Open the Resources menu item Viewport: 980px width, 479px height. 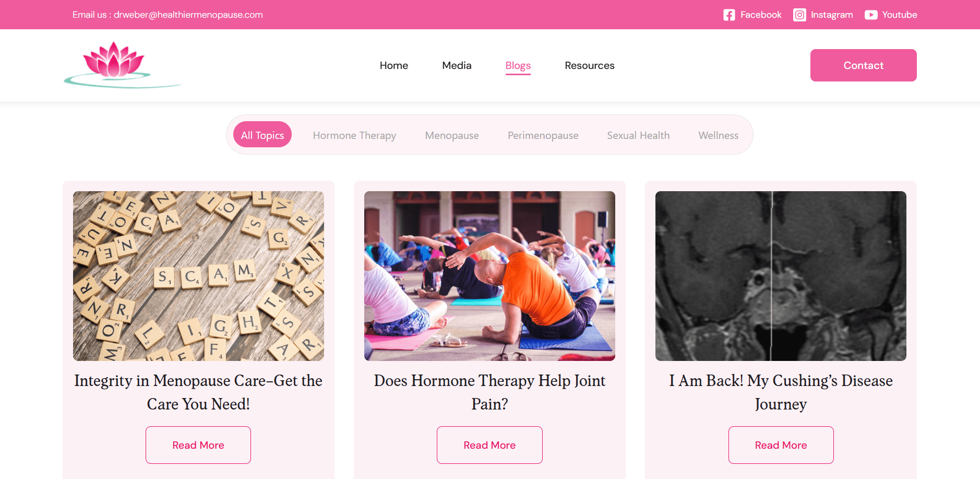tap(590, 65)
